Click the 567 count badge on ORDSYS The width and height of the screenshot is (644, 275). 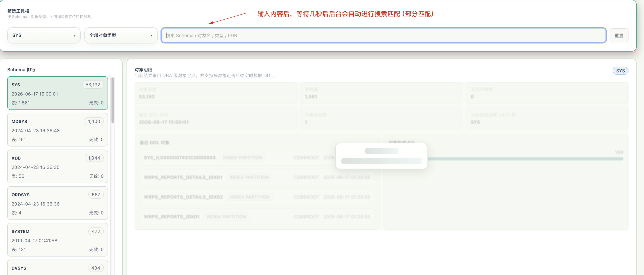click(x=96, y=195)
